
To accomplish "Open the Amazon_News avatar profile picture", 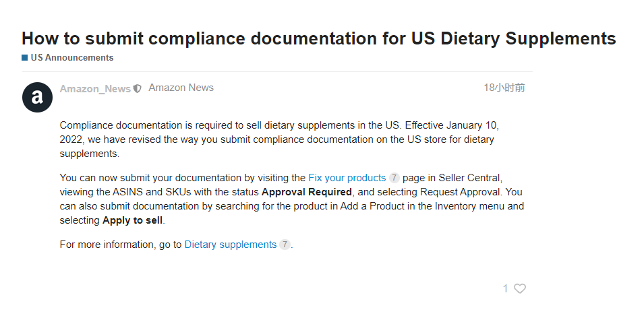I will point(37,97).
